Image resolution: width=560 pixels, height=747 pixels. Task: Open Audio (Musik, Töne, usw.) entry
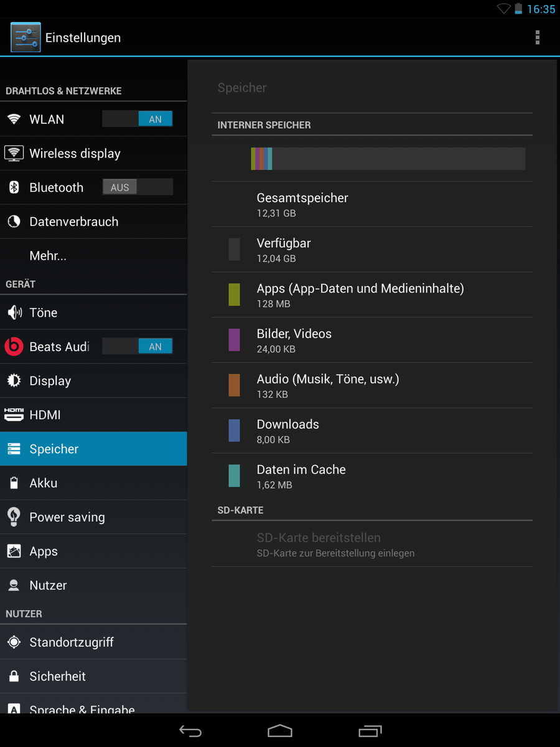pyautogui.click(x=372, y=386)
